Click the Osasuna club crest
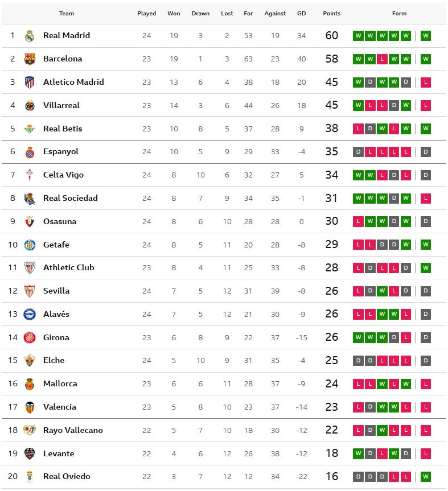The image size is (448, 491). [30, 221]
